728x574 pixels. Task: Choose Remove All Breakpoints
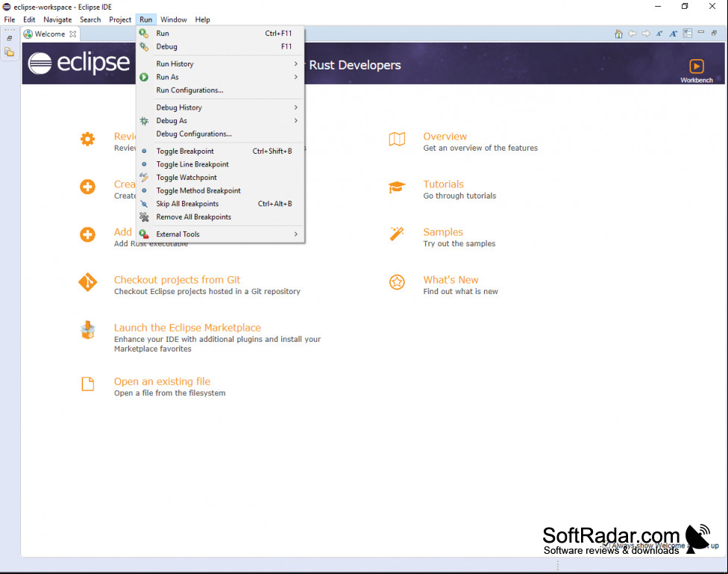coord(221,217)
